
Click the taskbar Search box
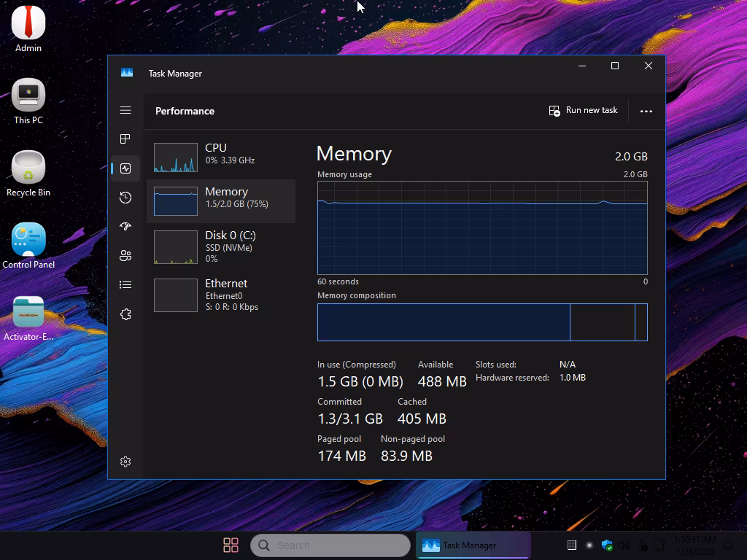[330, 545]
